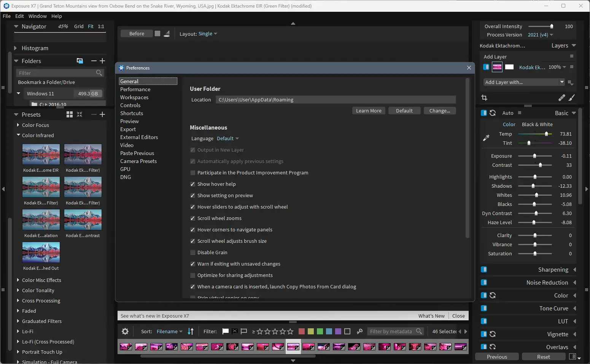590x364 pixels.
Task: Filter by red color label
Action: 302,331
